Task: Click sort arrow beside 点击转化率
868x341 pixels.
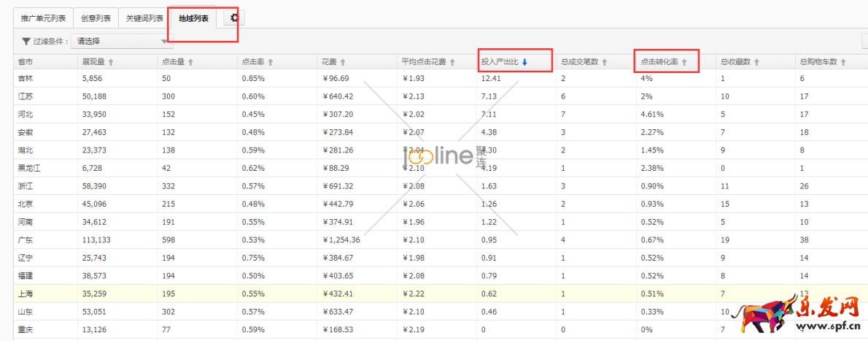Action: coord(683,62)
